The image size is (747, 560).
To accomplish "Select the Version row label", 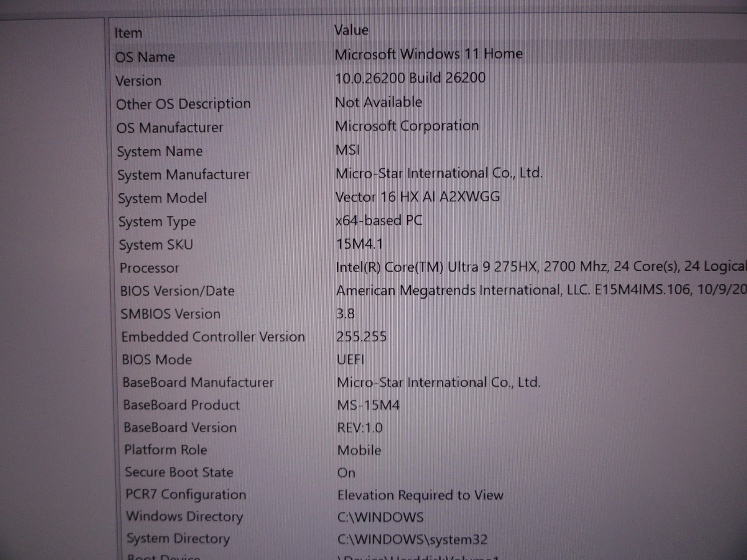I will 139,81.
